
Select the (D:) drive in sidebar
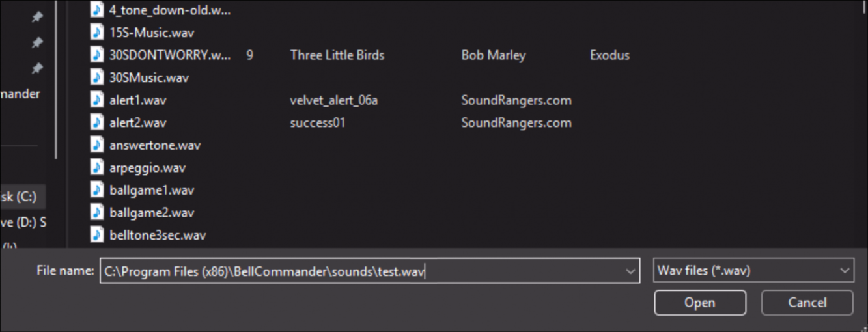[23, 223]
